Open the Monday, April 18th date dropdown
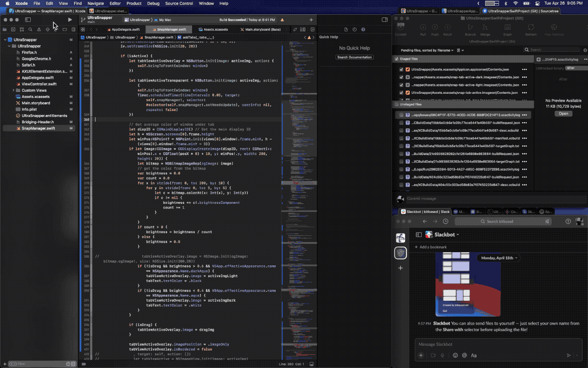This screenshot has height=368, width=588. point(498,258)
